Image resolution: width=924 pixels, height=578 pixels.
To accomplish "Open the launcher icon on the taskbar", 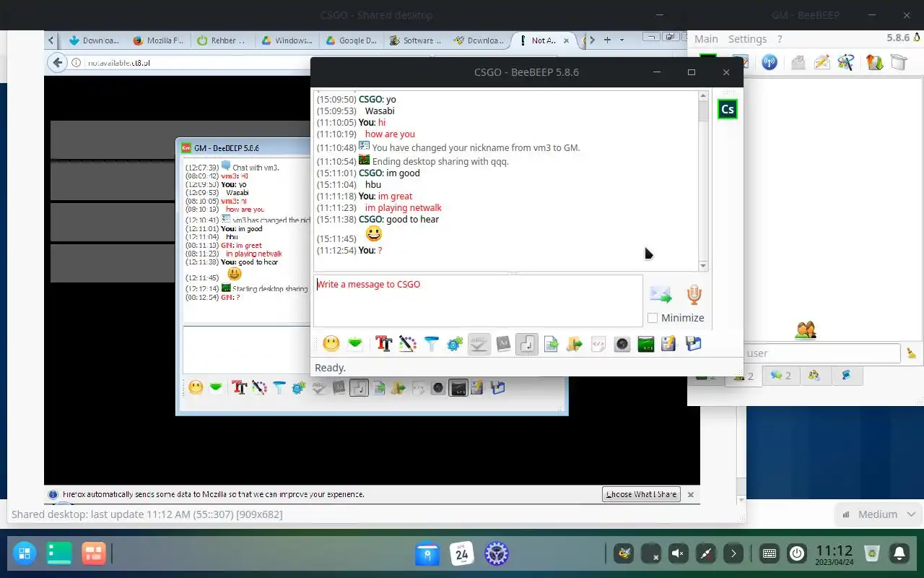I will (24, 554).
